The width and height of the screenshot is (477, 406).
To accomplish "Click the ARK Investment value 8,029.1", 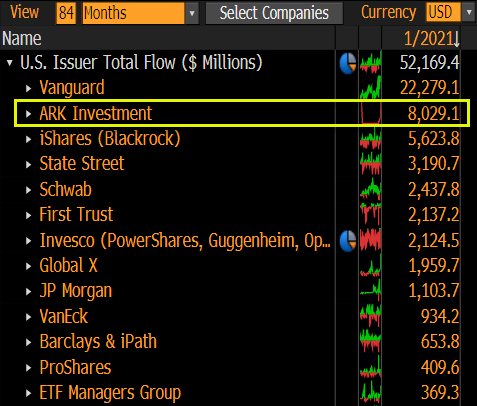I will tap(434, 113).
